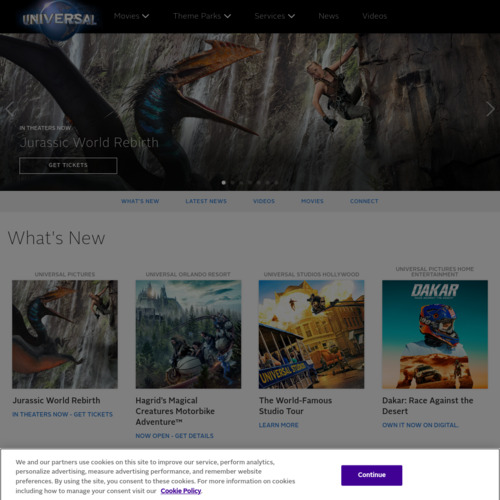The image size is (500, 500).
Task: Click Own It Now On Digital link
Action: [420, 425]
